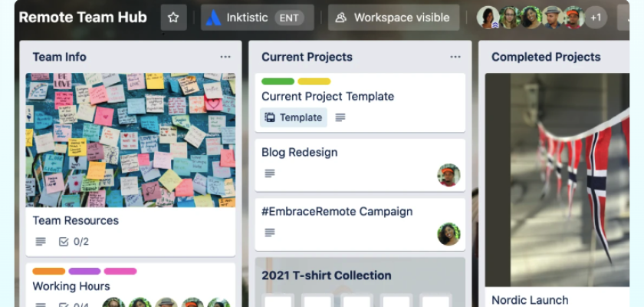Viewport: 644px width, 307px height.
Task: Click description icon on Team Resources card
Action: point(41,242)
